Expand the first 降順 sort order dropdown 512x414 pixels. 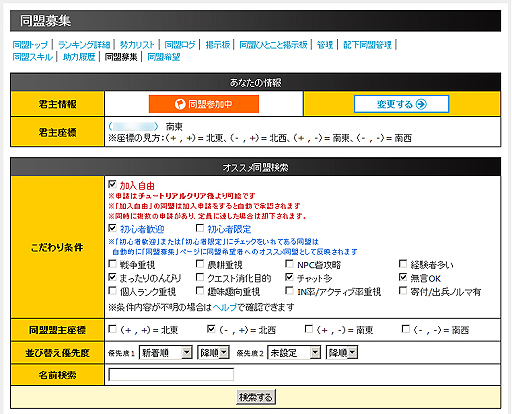pyautogui.click(x=213, y=352)
